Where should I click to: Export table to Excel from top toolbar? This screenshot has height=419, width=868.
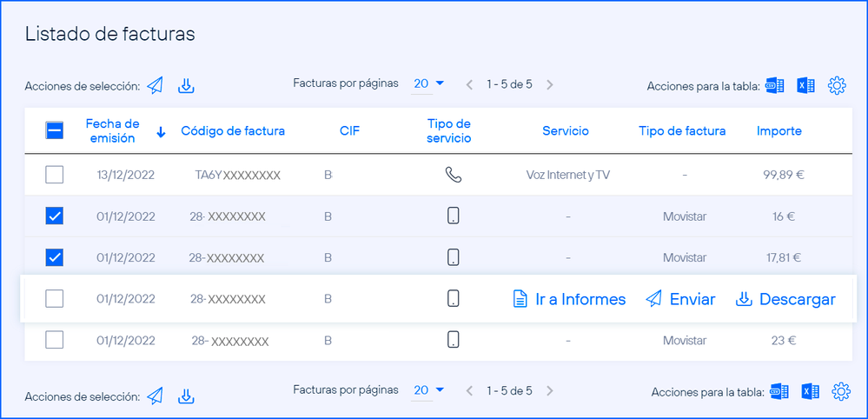tap(806, 85)
